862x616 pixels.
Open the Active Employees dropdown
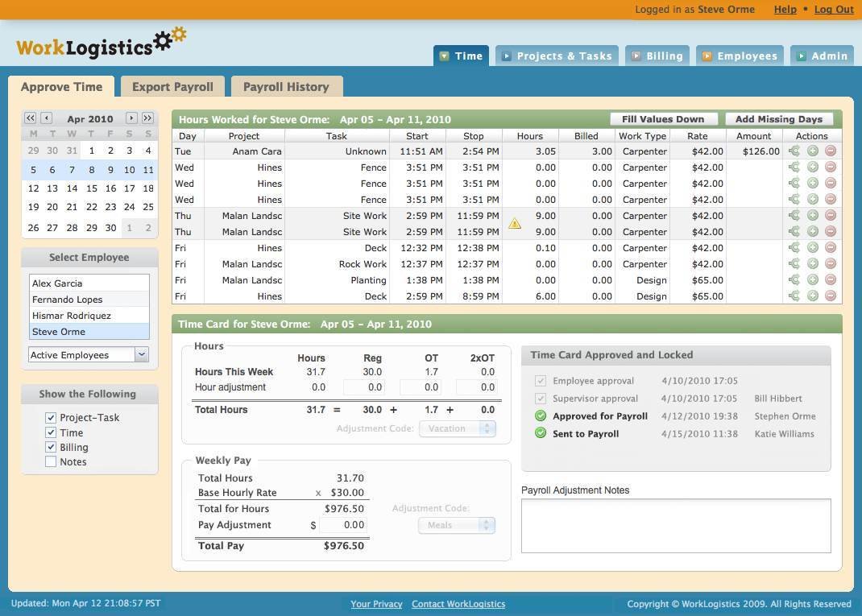point(89,354)
